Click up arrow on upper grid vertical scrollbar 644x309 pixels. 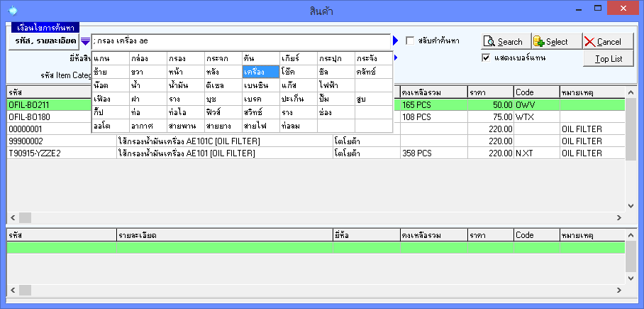[631, 93]
